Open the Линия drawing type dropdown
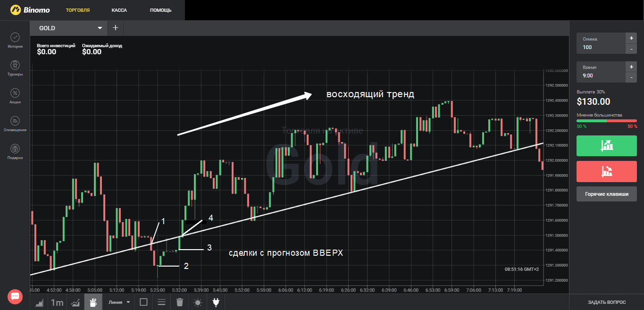The width and height of the screenshot is (644, 310). pyautogui.click(x=119, y=302)
